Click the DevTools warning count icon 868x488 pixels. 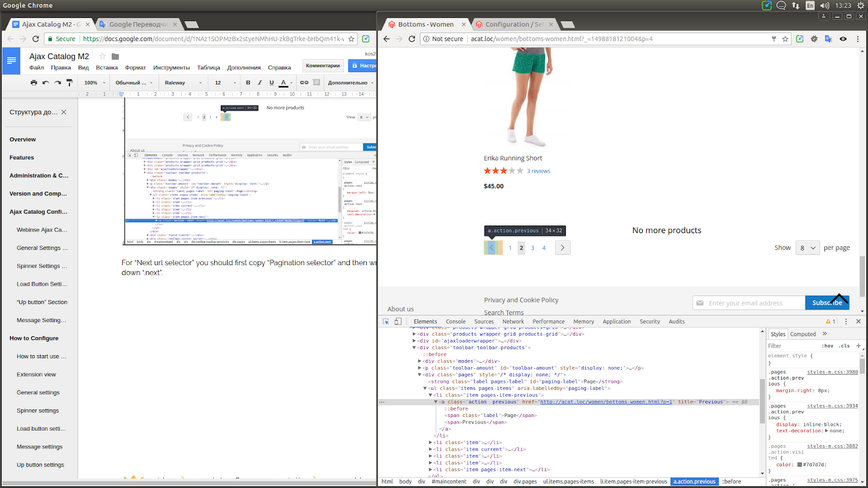click(831, 322)
